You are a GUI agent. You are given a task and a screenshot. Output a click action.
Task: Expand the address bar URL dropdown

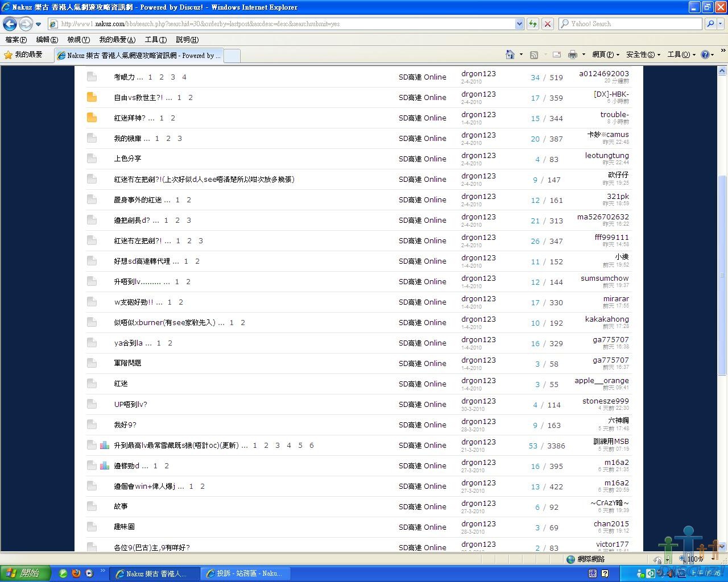519,24
